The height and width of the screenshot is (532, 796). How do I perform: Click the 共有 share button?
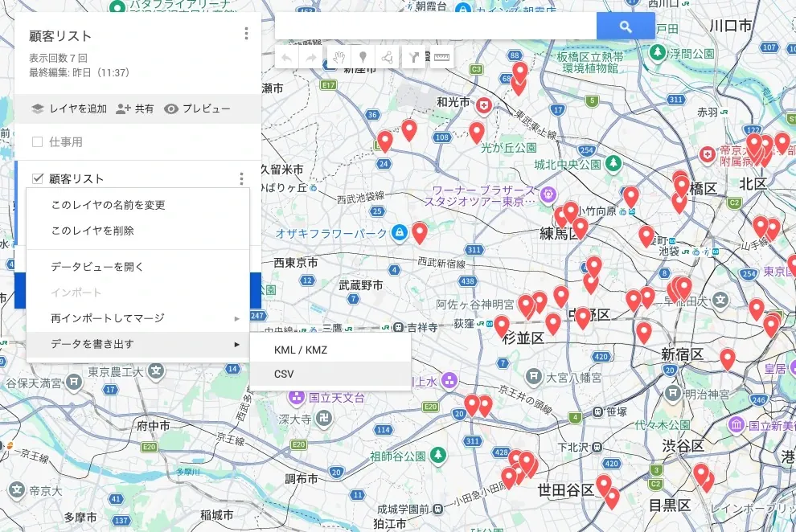(134, 108)
